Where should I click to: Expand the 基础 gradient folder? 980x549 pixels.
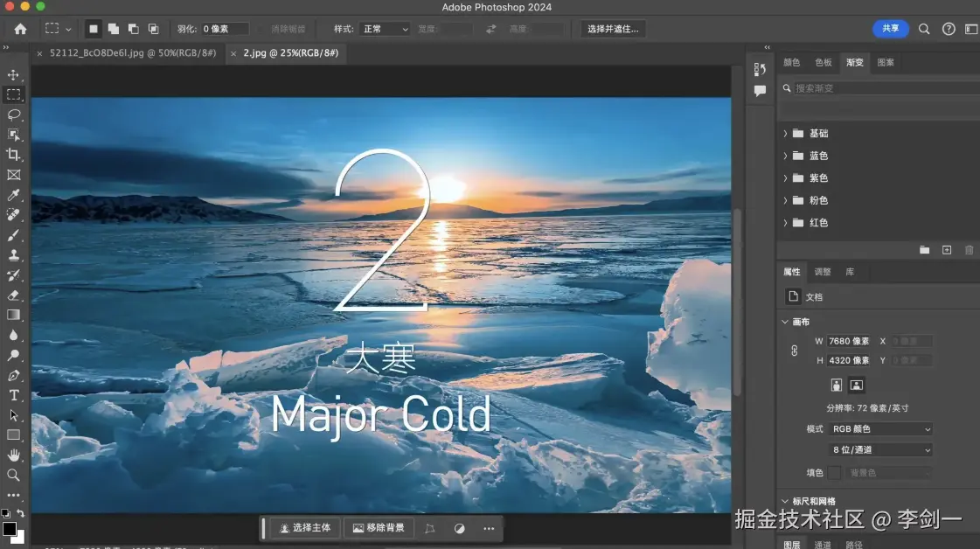pos(786,133)
